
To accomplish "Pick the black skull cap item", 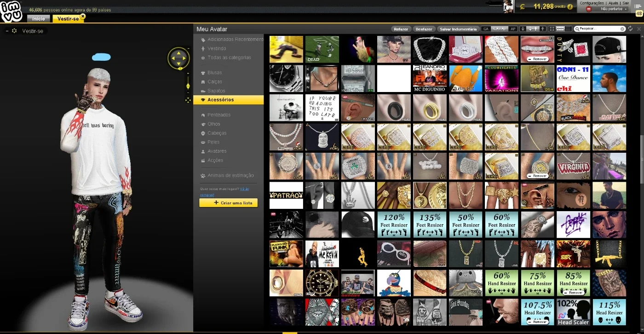I will pos(358,225).
